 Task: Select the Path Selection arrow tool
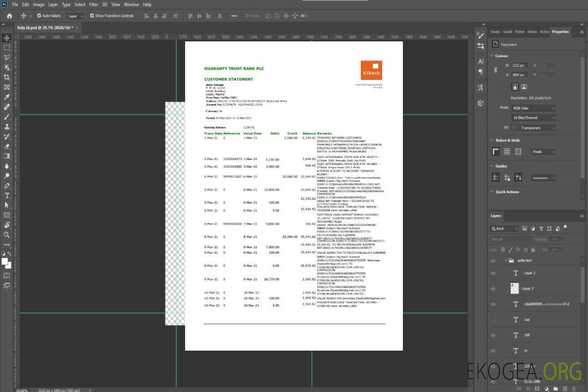7,205
